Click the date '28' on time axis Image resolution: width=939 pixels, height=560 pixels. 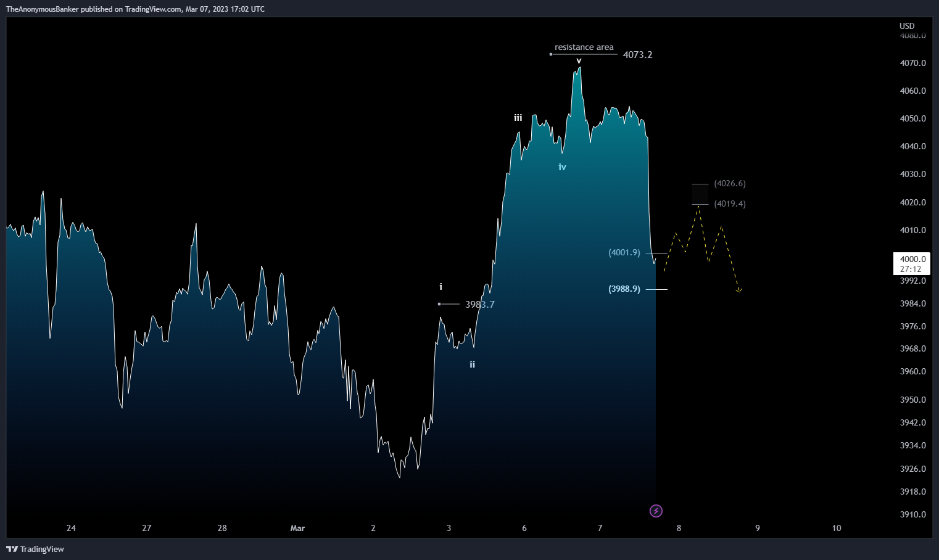coord(222,528)
